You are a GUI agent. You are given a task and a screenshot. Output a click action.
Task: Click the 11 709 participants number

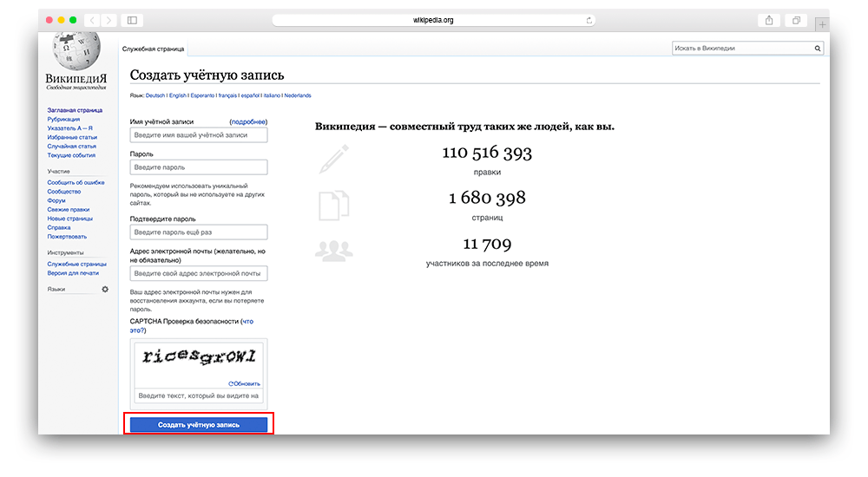(x=487, y=244)
